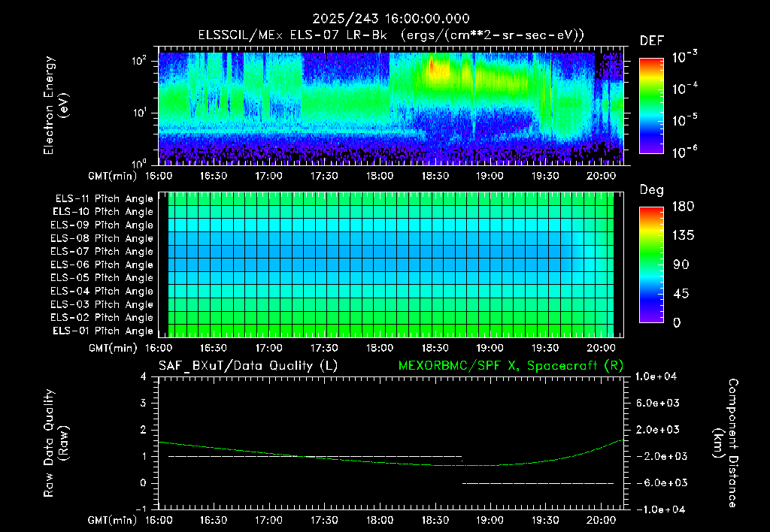The height and width of the screenshot is (532, 770).
Task: Click the 180 degree scale value
Action: [x=683, y=206]
